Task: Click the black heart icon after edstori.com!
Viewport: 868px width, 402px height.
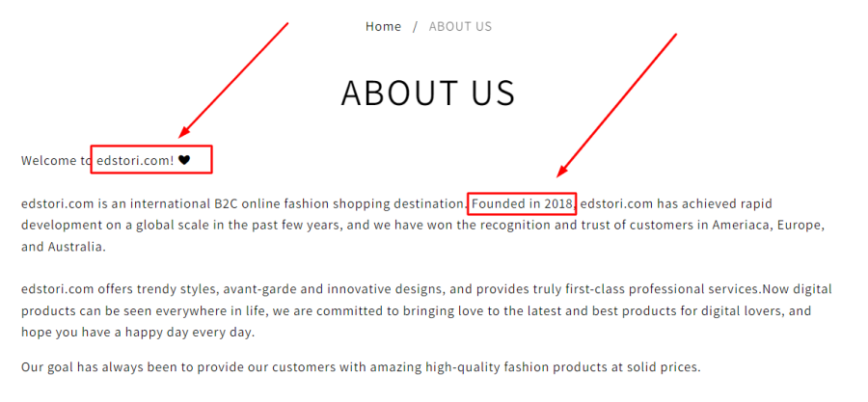Action: (x=184, y=160)
